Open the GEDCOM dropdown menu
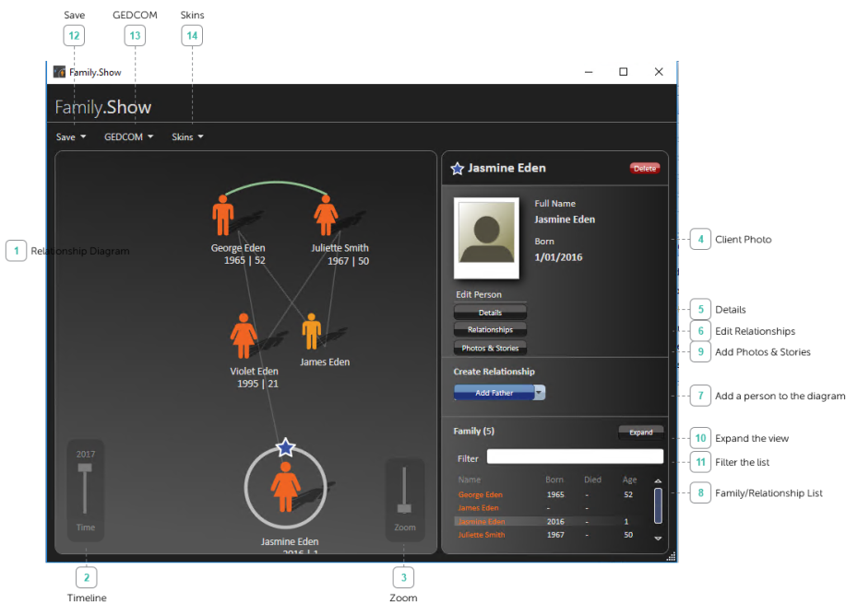Screen dimensions: 858x616 pos(128,136)
